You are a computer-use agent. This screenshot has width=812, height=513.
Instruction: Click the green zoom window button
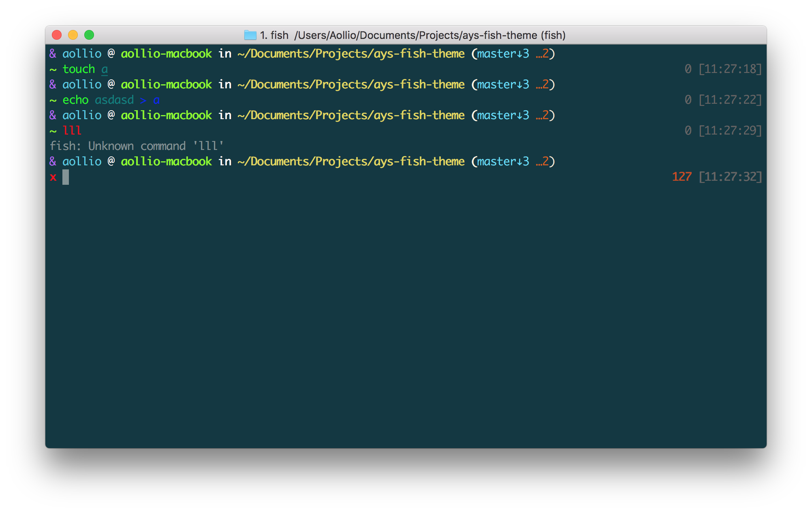89,35
